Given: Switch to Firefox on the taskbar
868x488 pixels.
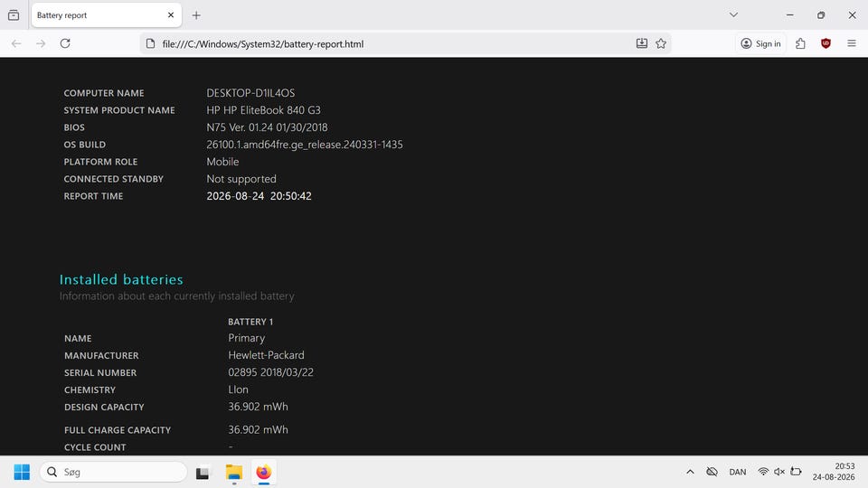Looking at the screenshot, I should (x=263, y=473).
